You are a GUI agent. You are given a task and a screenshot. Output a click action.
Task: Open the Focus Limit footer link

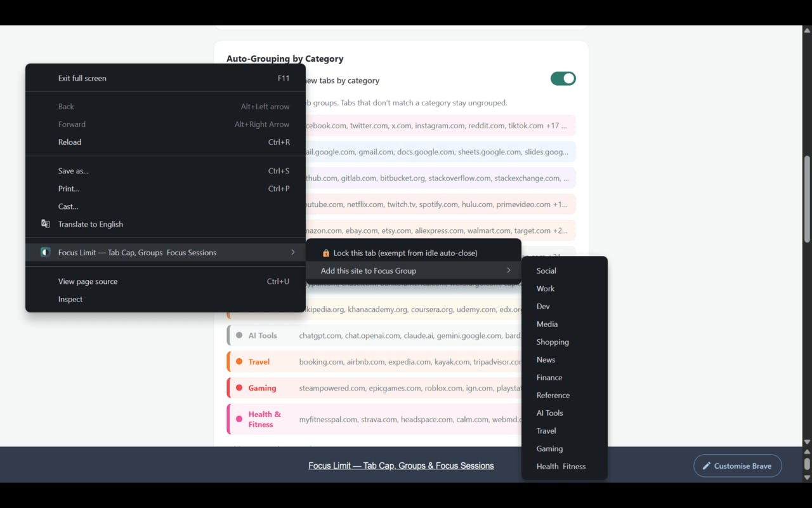[401, 466]
